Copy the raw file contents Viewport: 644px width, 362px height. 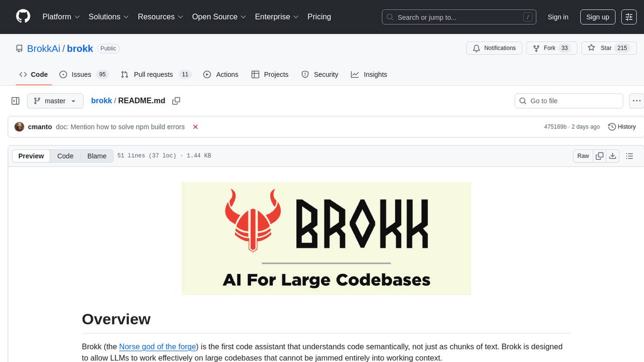pyautogui.click(x=599, y=156)
